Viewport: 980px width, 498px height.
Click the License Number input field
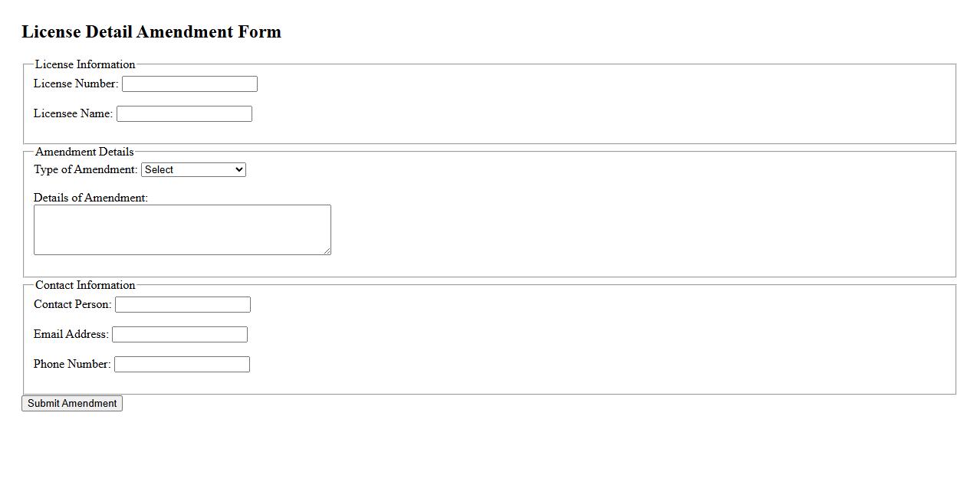(189, 84)
